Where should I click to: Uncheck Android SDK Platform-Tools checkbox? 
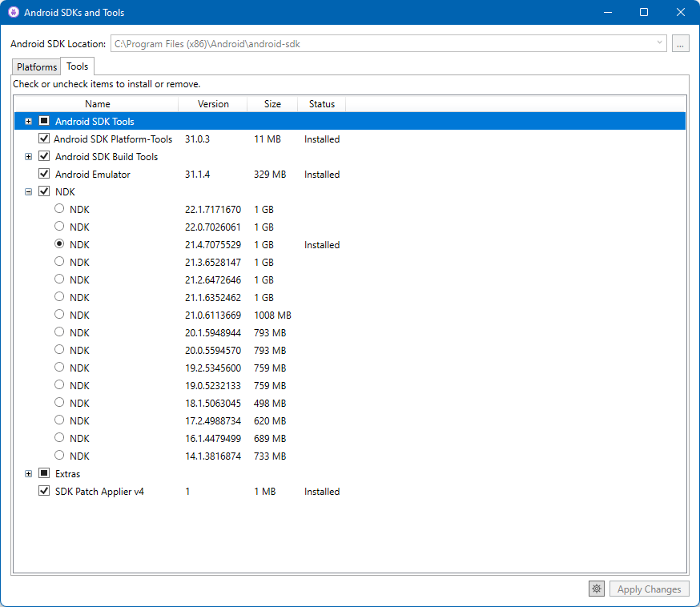(44, 139)
